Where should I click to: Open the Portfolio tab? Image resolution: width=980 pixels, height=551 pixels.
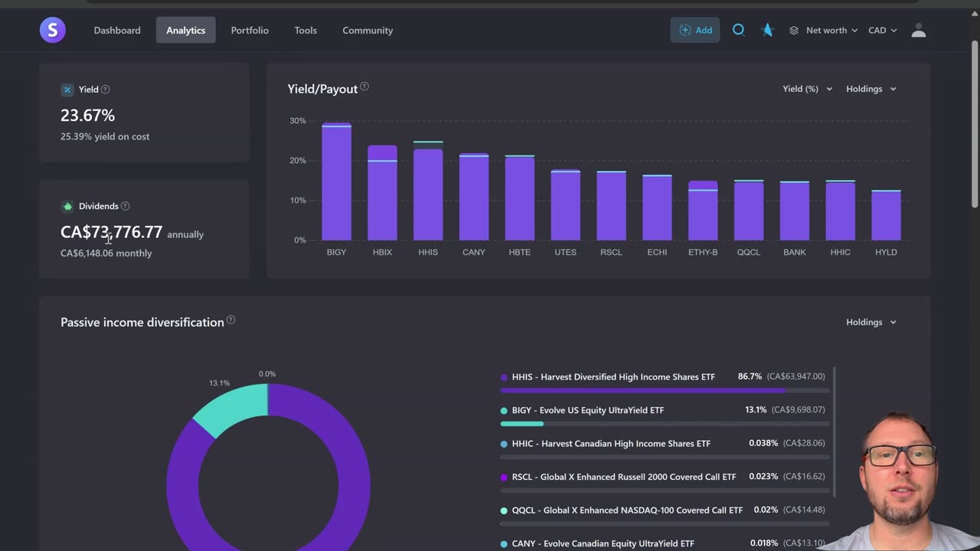click(x=250, y=31)
